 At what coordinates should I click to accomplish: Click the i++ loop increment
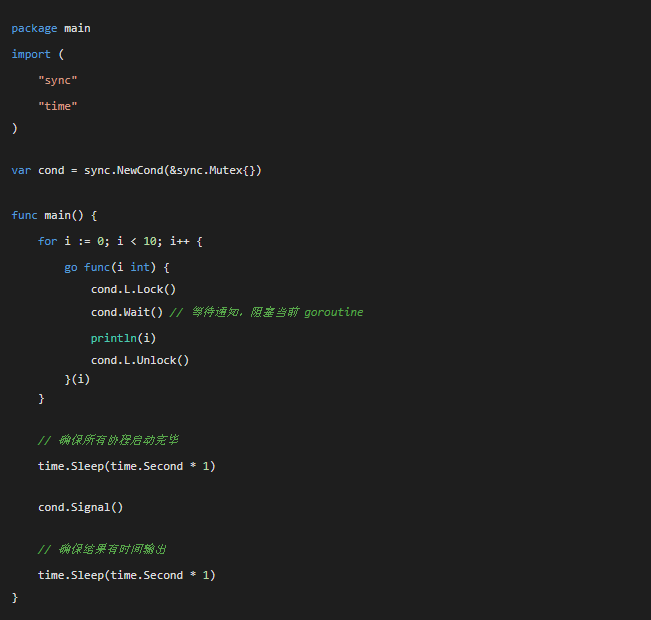181,241
